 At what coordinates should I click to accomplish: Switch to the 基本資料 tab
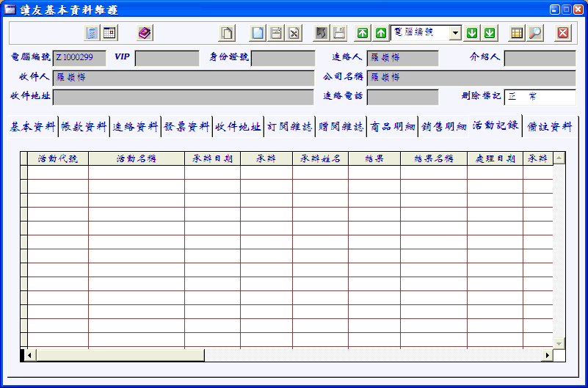(x=32, y=127)
